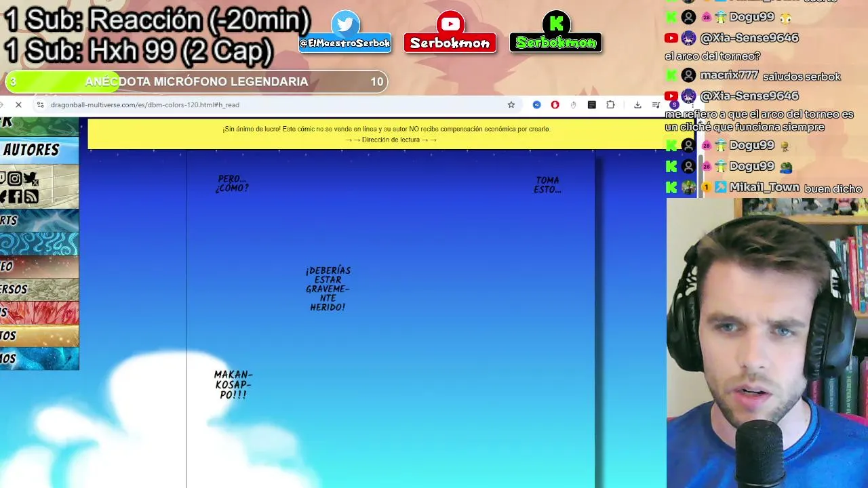Click the yellow '¡Sin ánimo de lucro!' notice
Screen dimensions: 868x488
click(x=387, y=129)
